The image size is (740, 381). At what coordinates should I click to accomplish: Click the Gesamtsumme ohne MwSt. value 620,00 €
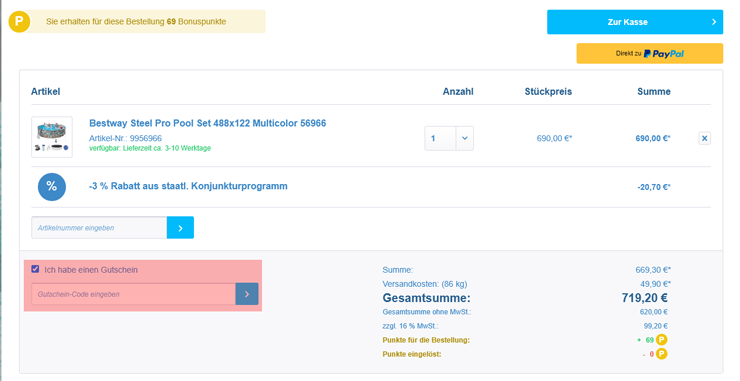pyautogui.click(x=654, y=312)
